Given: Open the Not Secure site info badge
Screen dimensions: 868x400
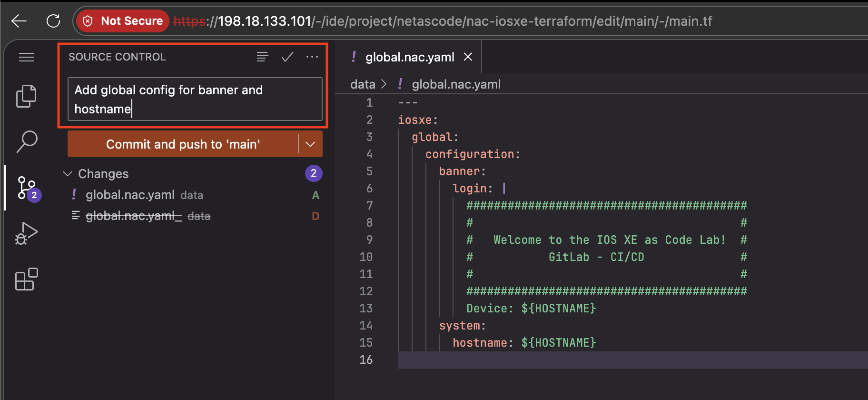Looking at the screenshot, I should coord(123,21).
